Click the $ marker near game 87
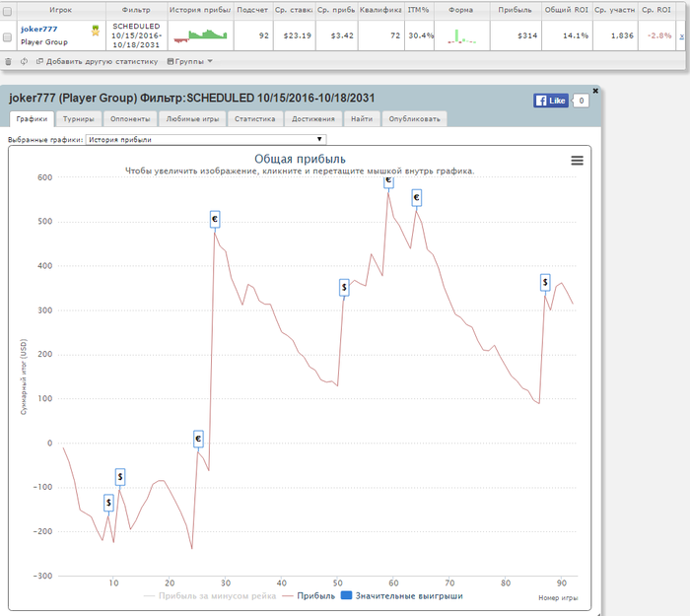Screen dimensions: 690x616 pyautogui.click(x=545, y=283)
